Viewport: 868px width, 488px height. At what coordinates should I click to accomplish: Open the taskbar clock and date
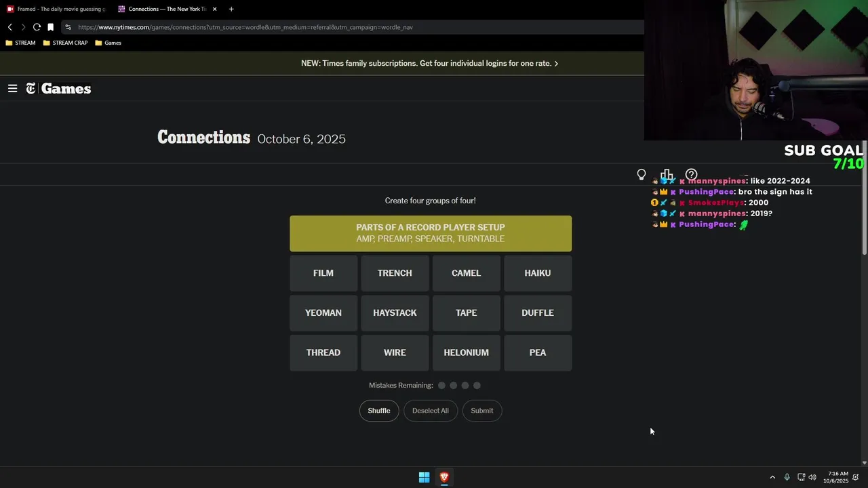tap(835, 477)
